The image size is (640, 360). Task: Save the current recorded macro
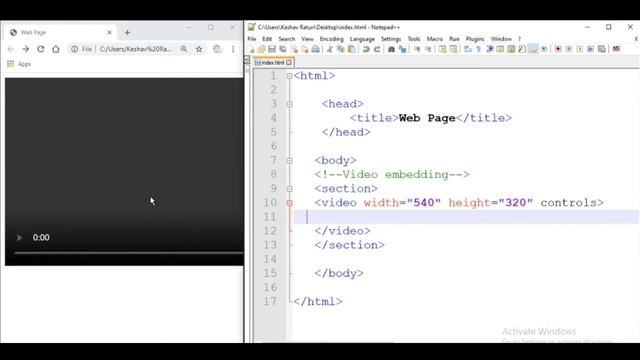[602, 49]
